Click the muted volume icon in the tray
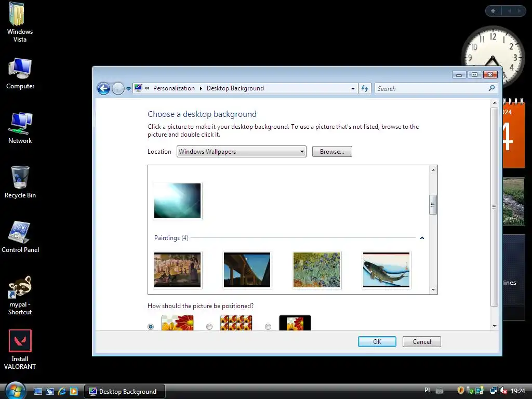This screenshot has width=532, height=399. click(x=503, y=391)
